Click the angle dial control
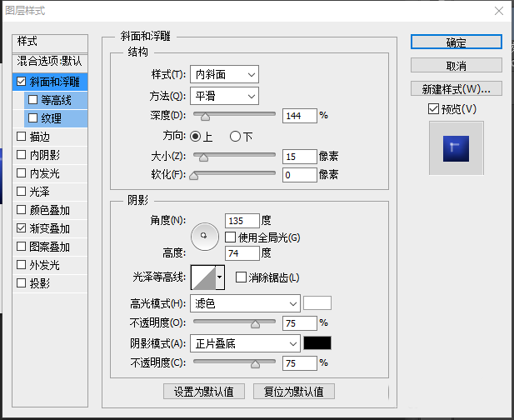The height and width of the screenshot is (420, 514). click(205, 237)
